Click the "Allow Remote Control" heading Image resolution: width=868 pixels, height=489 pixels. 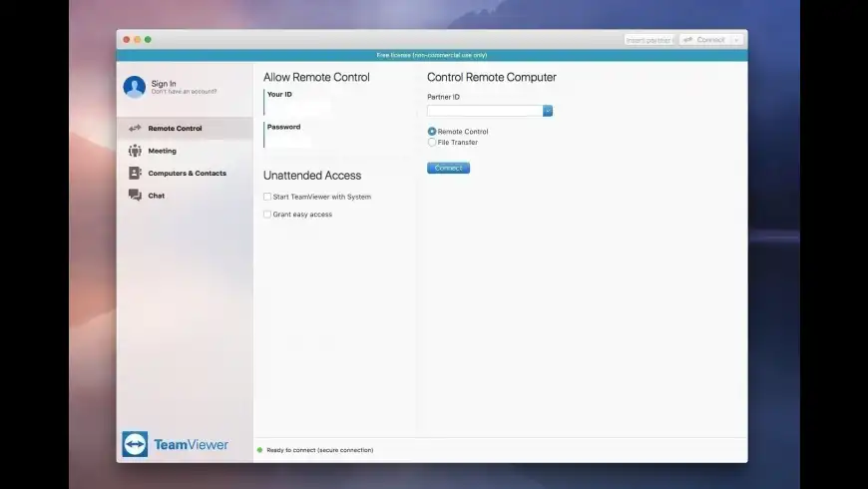point(316,78)
